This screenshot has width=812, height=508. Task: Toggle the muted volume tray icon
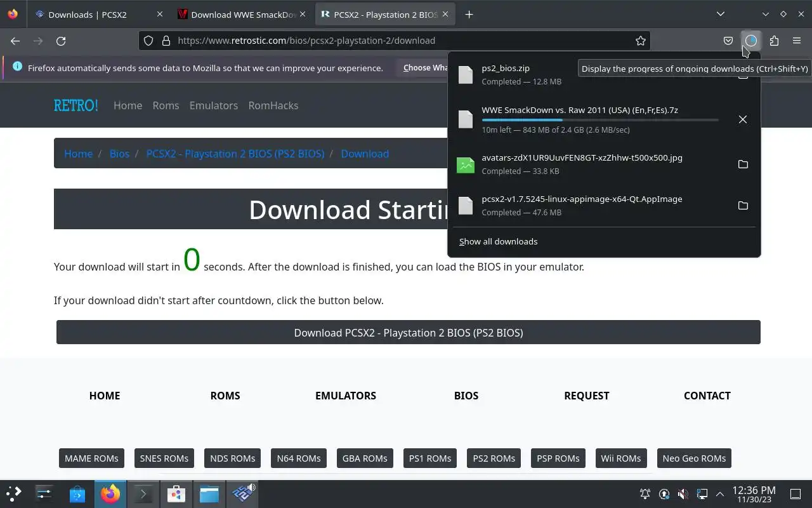pyautogui.click(x=683, y=494)
